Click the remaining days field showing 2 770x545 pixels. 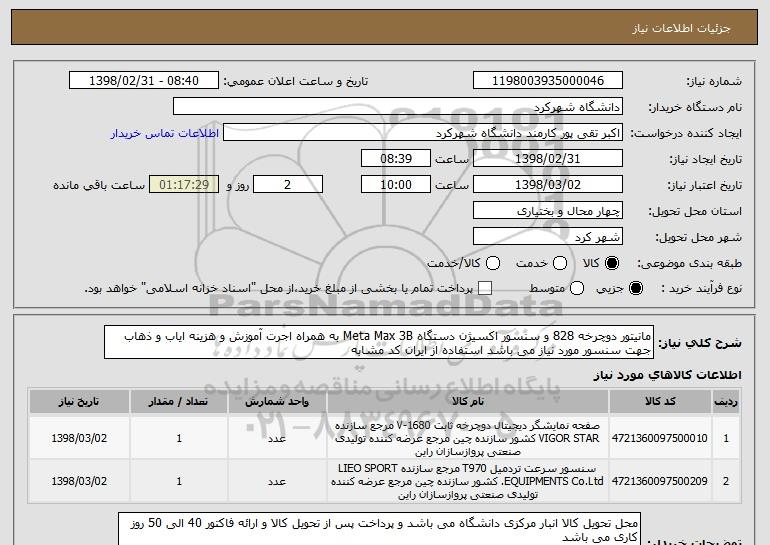pos(288,185)
